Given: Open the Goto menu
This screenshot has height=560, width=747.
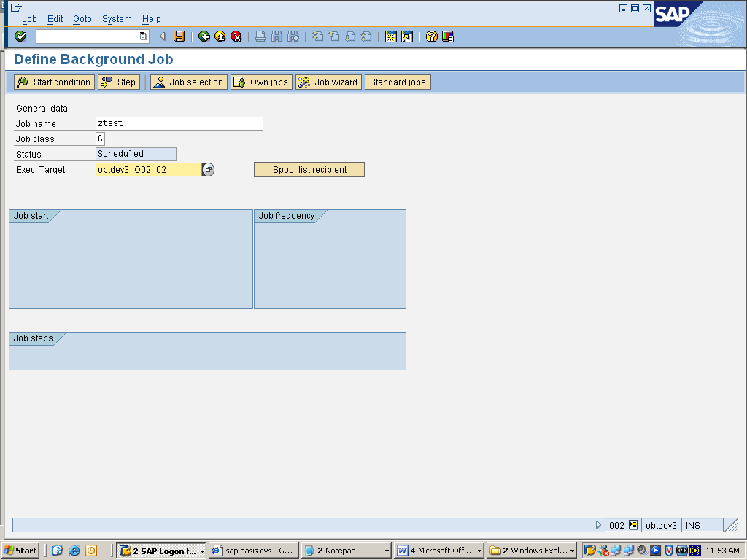Looking at the screenshot, I should [x=82, y=18].
